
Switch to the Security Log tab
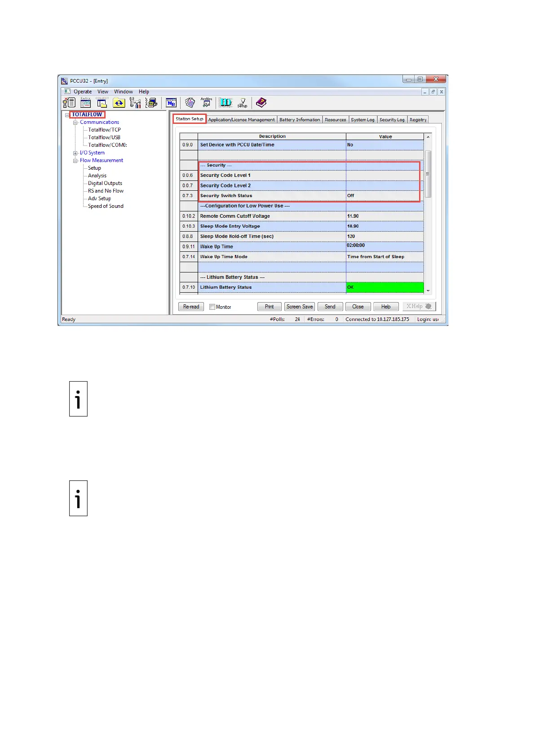[x=392, y=120]
